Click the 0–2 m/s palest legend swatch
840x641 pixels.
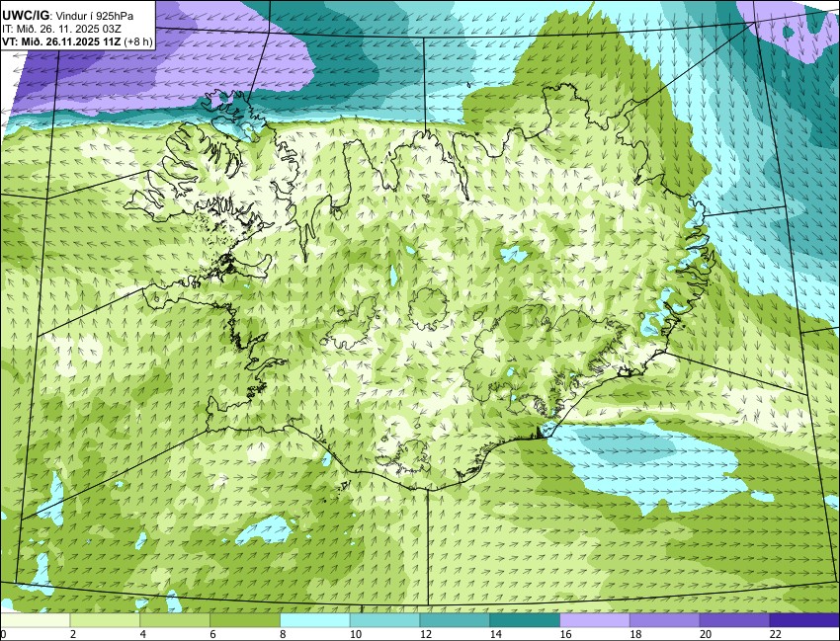[x=35, y=620]
